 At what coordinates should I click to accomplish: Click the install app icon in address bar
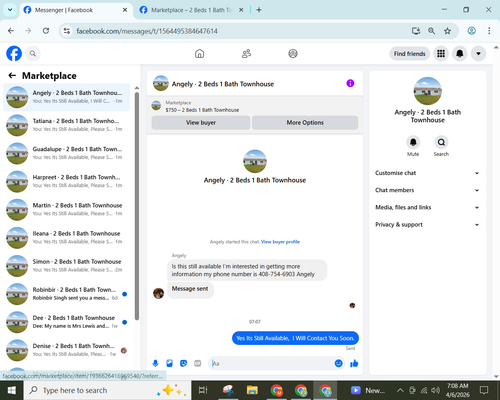416,31
